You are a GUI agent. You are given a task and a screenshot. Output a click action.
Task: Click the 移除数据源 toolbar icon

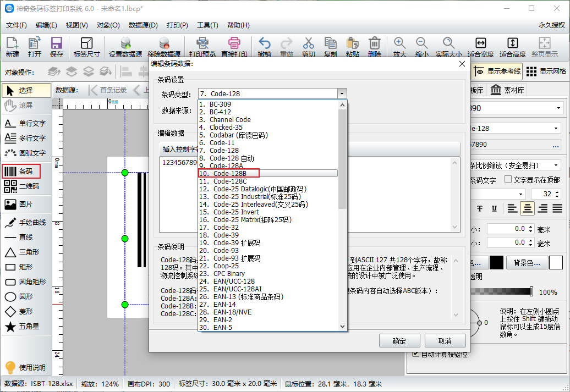164,47
